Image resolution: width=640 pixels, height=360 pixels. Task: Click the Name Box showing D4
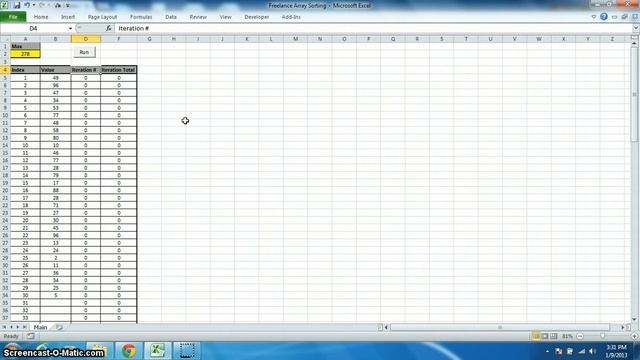coord(34,29)
